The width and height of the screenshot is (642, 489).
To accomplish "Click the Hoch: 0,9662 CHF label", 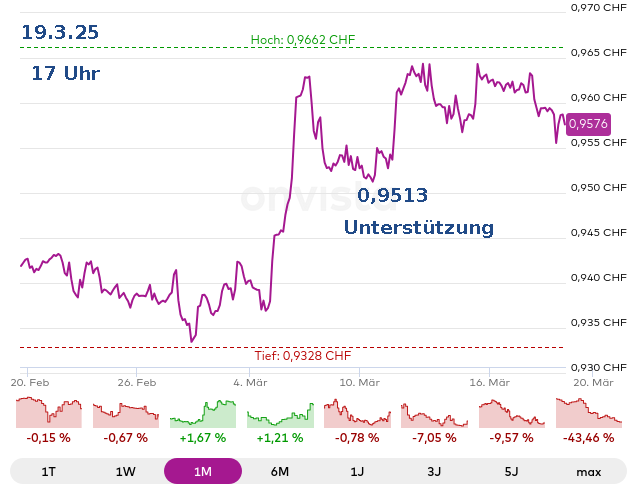I will 303,40.
